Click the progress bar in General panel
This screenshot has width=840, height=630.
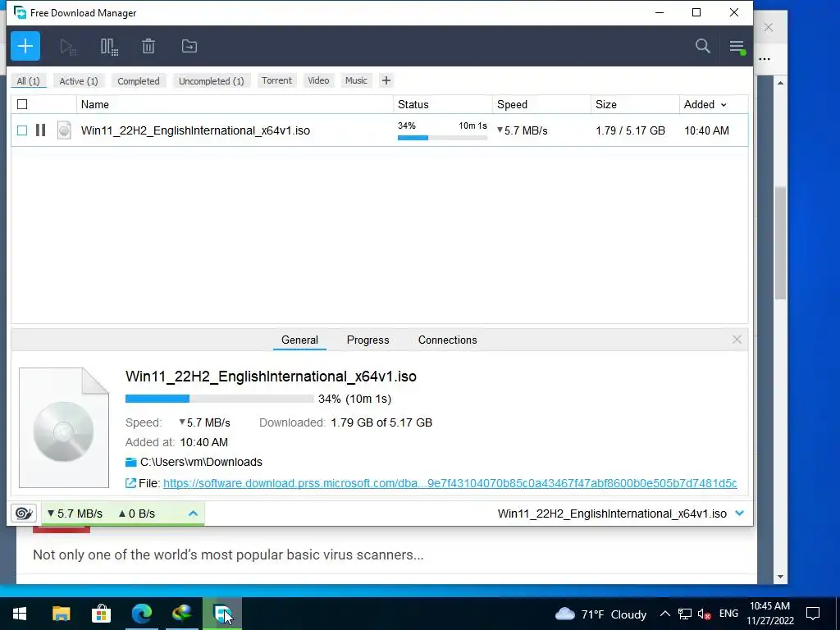coord(219,399)
